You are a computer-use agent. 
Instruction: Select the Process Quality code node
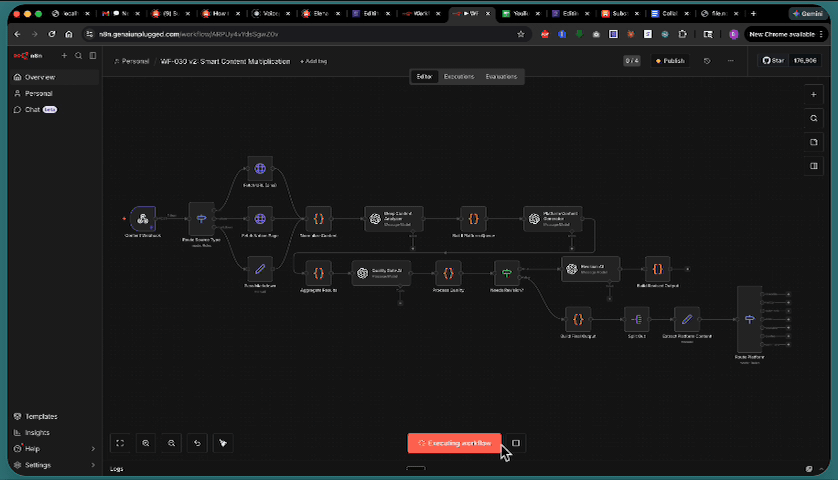pyautogui.click(x=448, y=273)
